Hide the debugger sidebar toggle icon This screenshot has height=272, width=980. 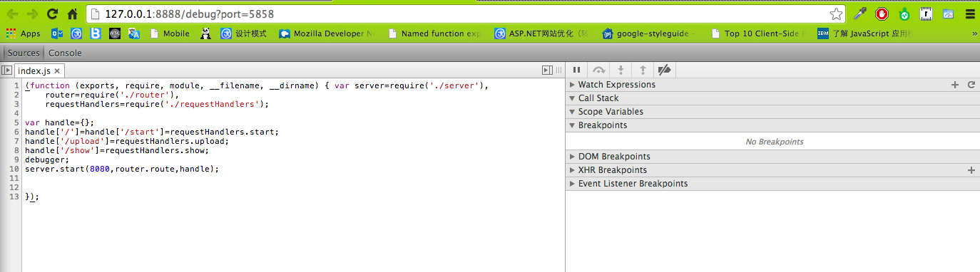pyautogui.click(x=546, y=70)
